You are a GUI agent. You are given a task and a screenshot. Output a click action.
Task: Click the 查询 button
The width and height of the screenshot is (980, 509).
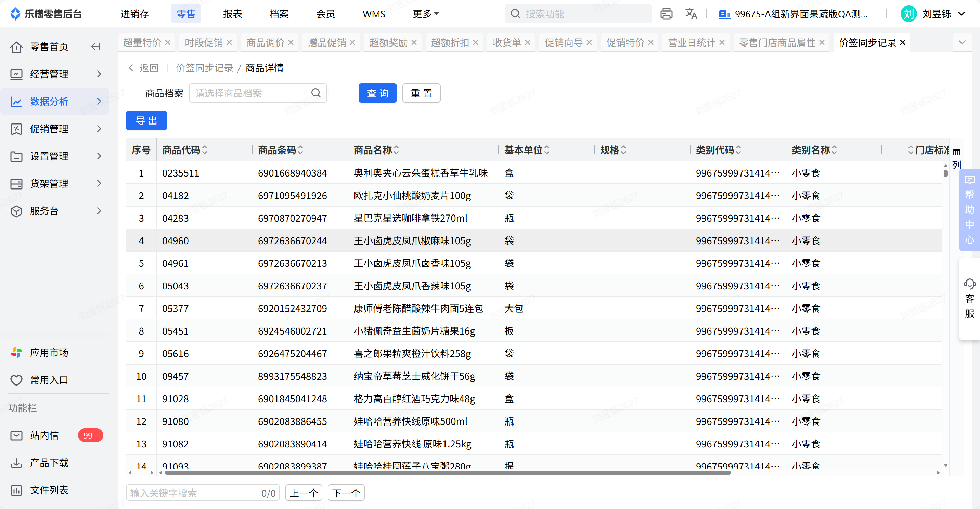click(377, 93)
